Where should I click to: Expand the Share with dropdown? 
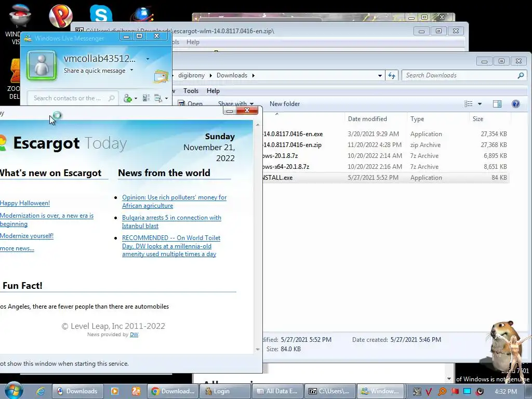point(252,104)
